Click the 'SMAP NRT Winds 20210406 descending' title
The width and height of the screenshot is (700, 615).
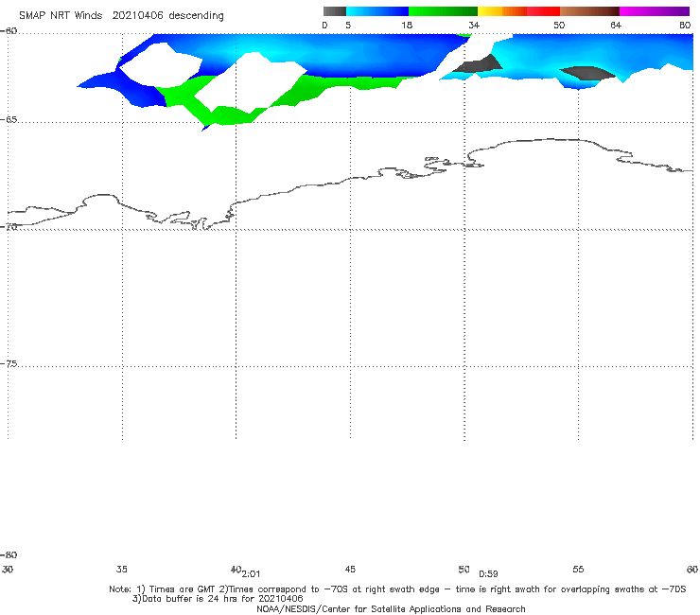(x=121, y=16)
